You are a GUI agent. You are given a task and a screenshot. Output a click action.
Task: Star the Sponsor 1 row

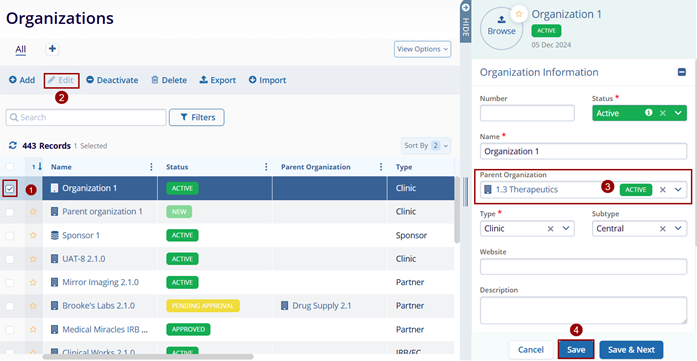pos(33,235)
